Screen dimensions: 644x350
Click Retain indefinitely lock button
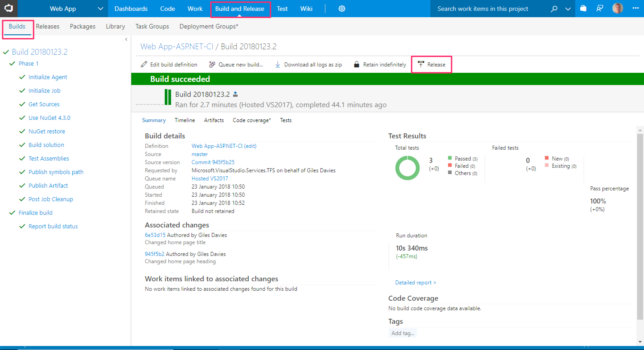(x=380, y=64)
